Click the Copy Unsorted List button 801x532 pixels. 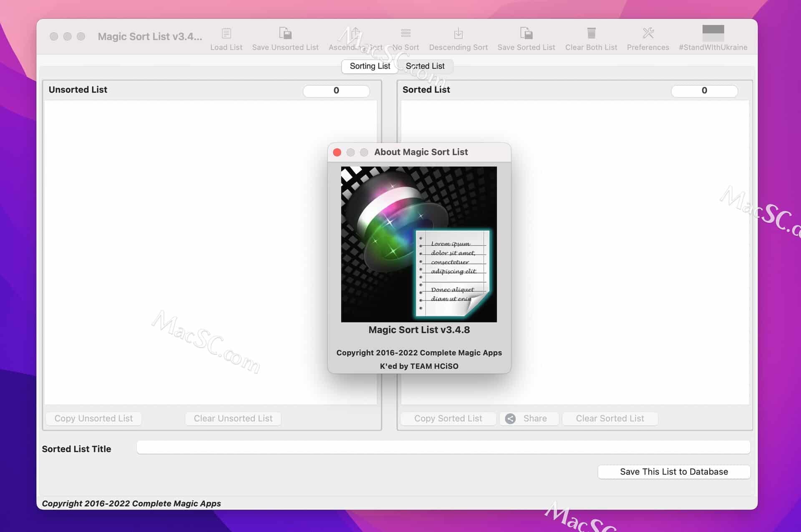tap(93, 418)
